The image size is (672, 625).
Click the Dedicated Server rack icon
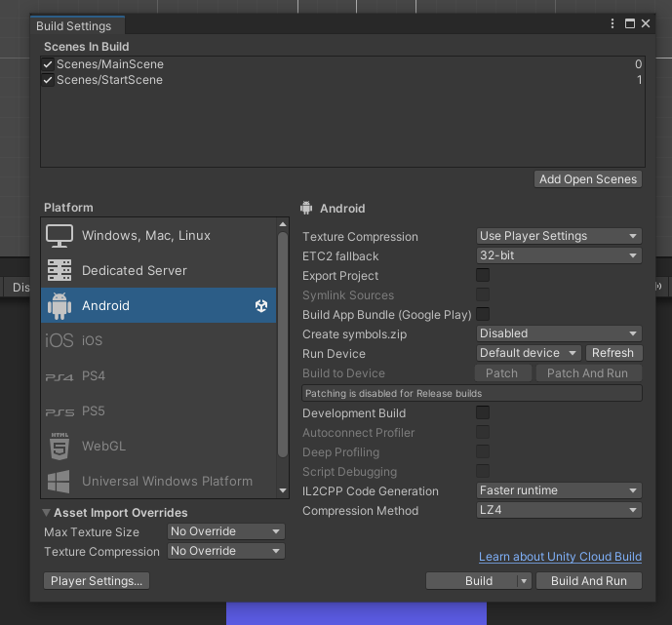click(59, 270)
